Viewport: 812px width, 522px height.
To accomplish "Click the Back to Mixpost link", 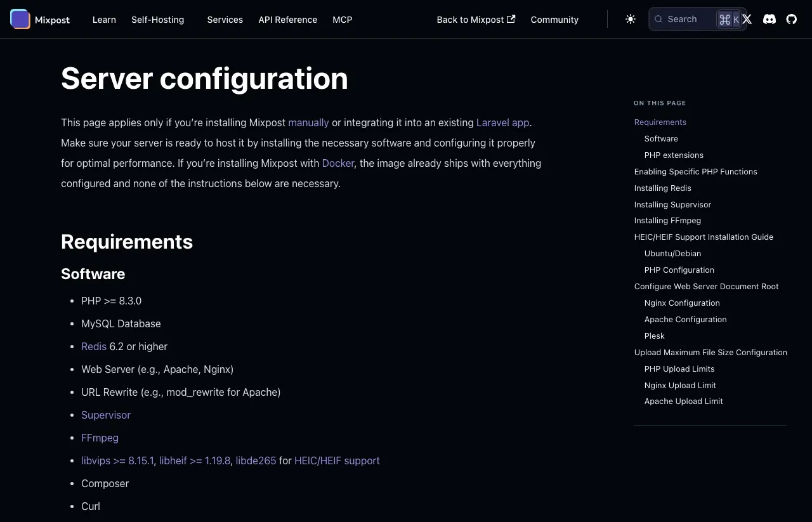I will coord(476,20).
